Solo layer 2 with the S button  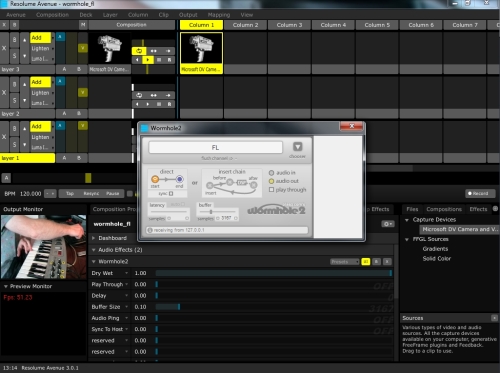point(14,100)
